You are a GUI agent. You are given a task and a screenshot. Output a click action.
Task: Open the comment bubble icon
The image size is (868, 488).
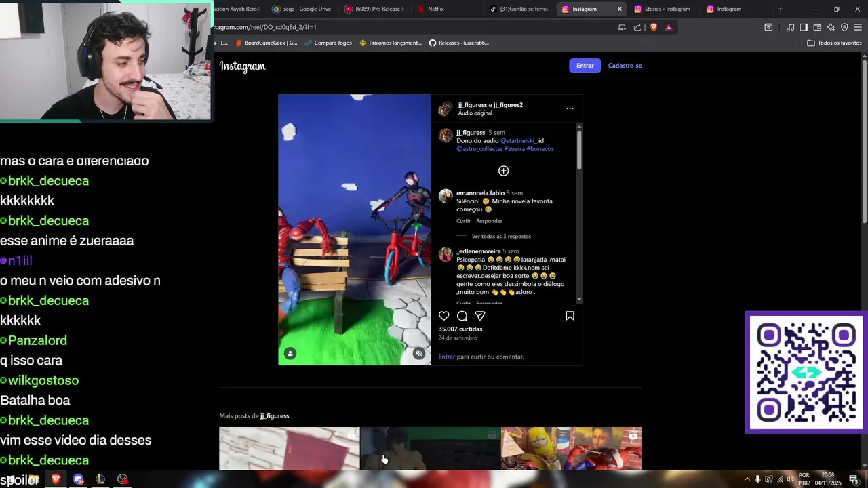[x=462, y=316]
